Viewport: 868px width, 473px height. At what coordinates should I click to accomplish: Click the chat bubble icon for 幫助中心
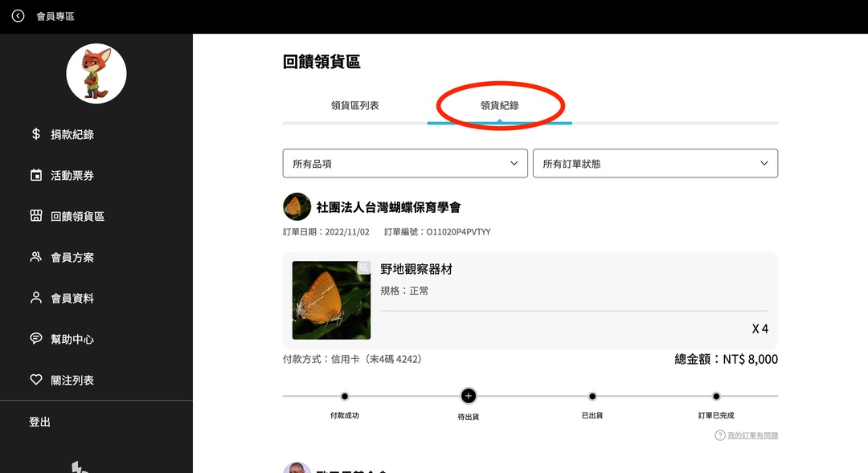pyautogui.click(x=36, y=339)
